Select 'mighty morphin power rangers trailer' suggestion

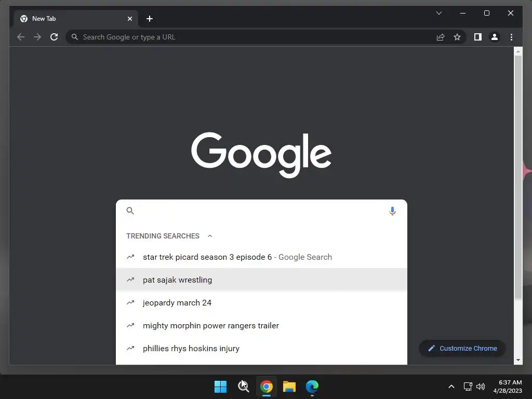coord(261,325)
